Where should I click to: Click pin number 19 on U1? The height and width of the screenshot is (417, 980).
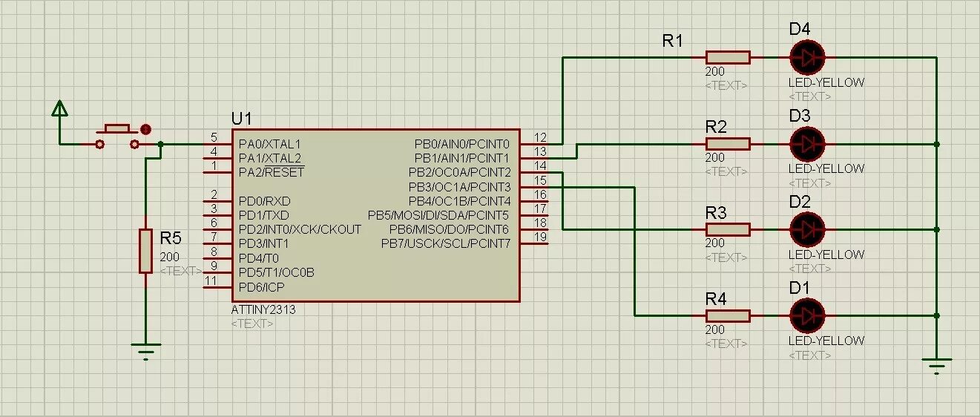(540, 237)
